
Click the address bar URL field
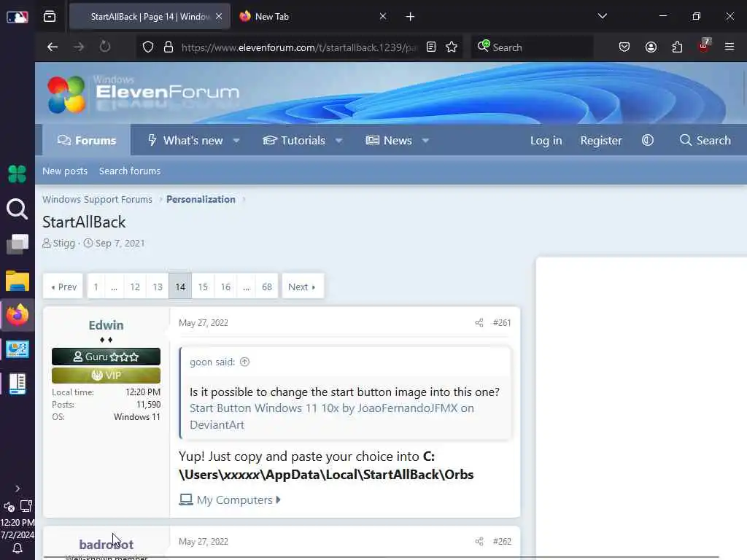coord(299,47)
